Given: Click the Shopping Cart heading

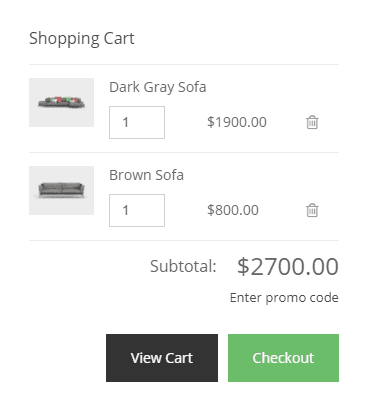Looking at the screenshot, I should pyautogui.click(x=82, y=39).
